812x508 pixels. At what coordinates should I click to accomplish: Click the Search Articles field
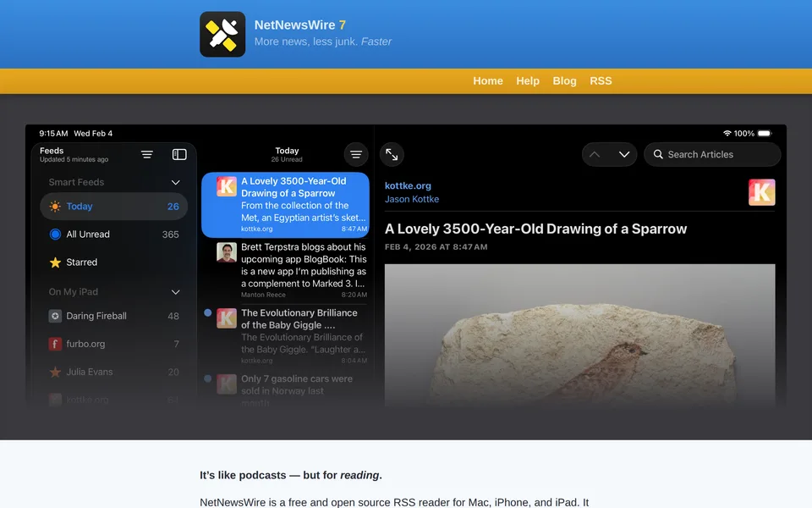tap(712, 154)
